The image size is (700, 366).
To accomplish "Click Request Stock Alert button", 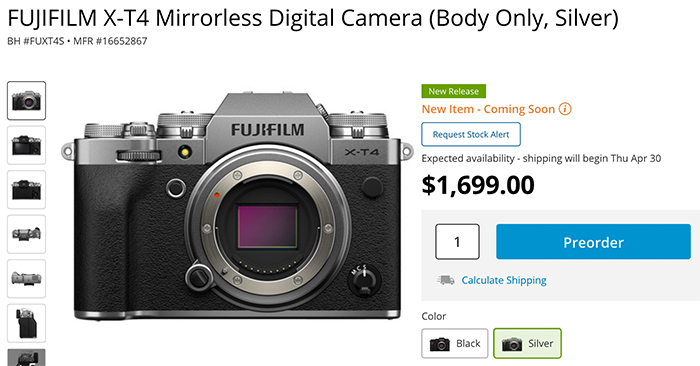I will (x=471, y=134).
